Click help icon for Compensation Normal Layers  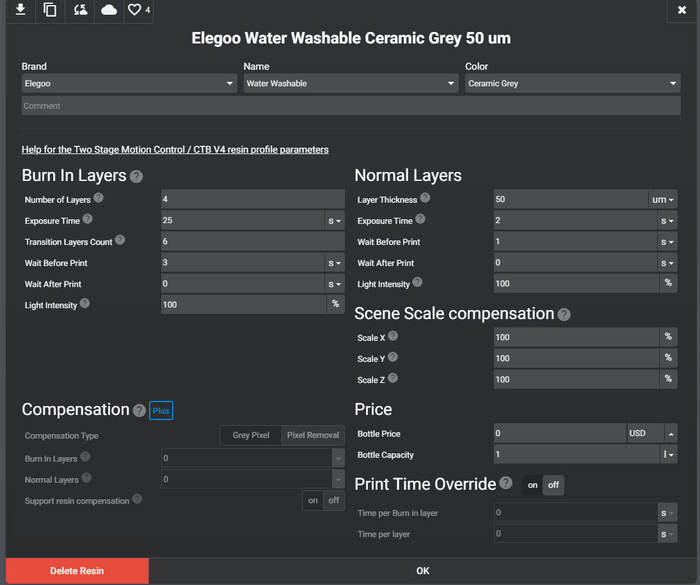[87, 477]
